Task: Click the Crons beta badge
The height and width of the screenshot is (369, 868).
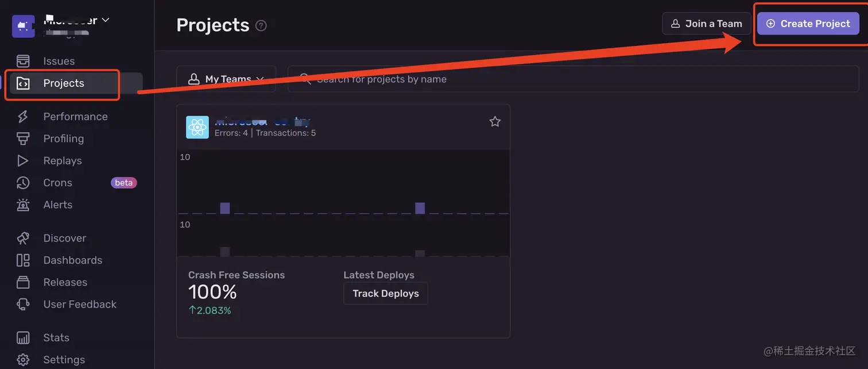Action: [124, 183]
